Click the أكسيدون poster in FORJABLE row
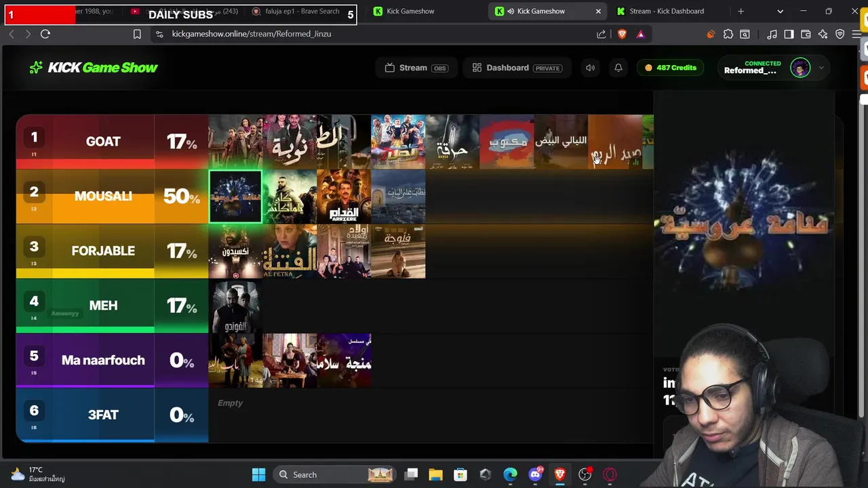Viewport: 868px width, 488px height. pyautogui.click(x=235, y=251)
